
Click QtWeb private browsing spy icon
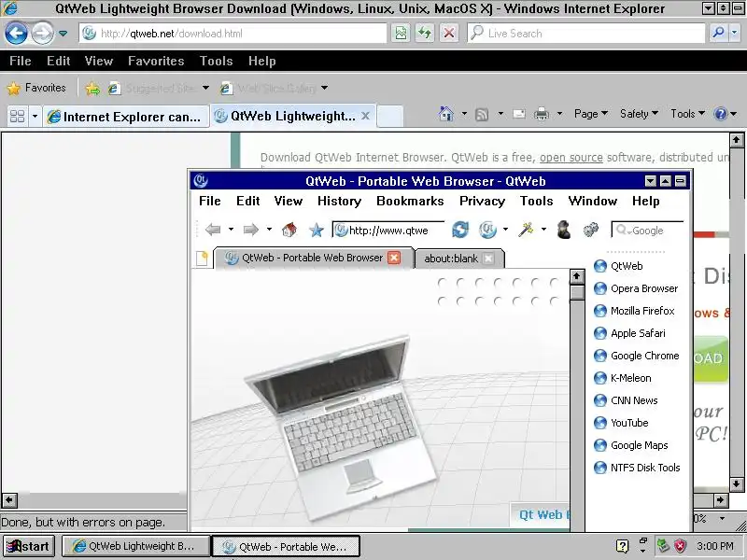[x=564, y=230]
